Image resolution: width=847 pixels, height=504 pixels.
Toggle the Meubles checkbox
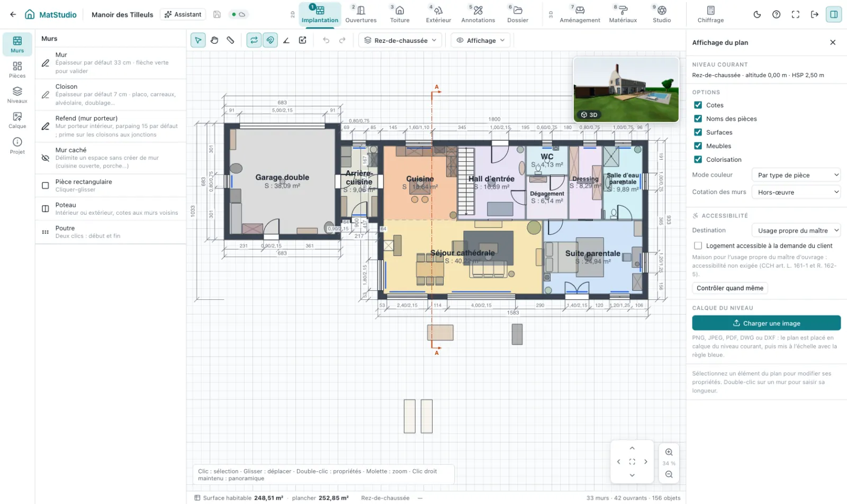pyautogui.click(x=698, y=145)
